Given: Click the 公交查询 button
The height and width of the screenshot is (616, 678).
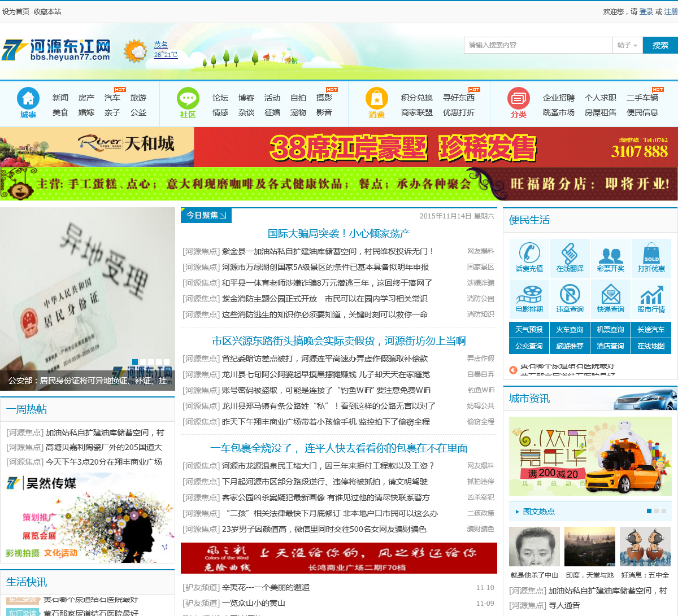Looking at the screenshot, I should pos(529,346).
